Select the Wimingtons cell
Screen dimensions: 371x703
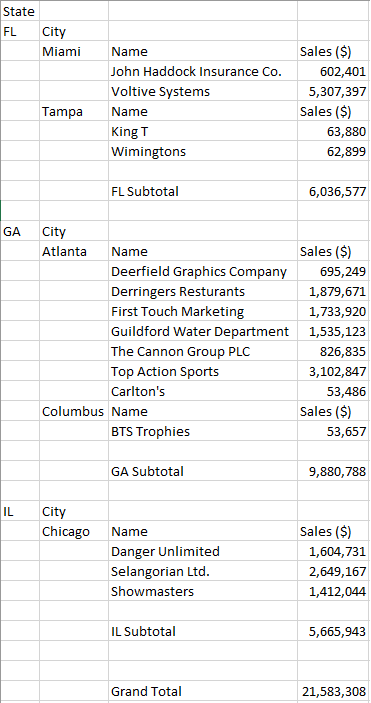click(x=203, y=152)
